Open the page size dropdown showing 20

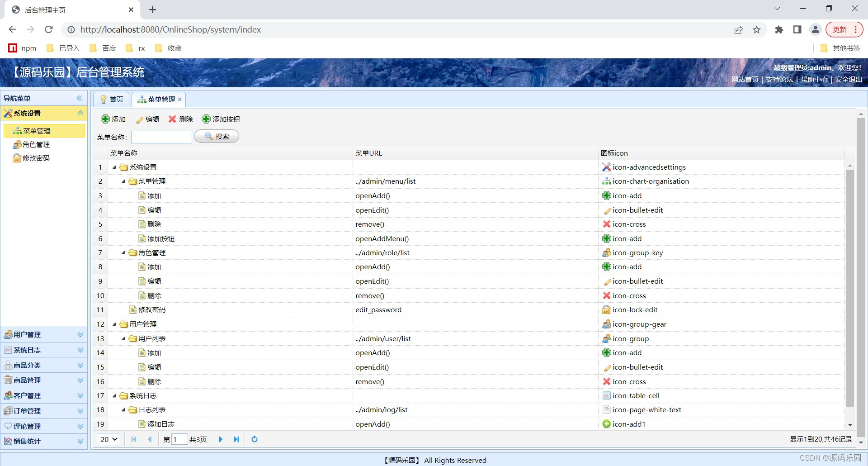point(108,439)
